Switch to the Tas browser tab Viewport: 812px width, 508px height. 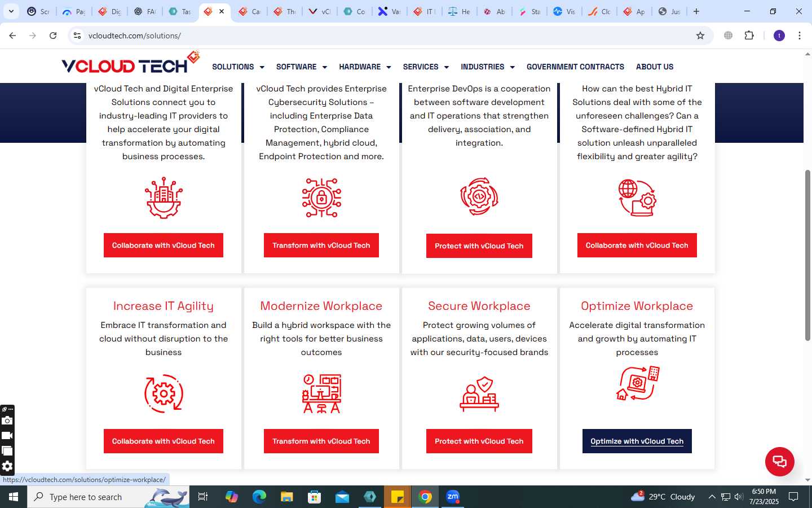coord(180,11)
